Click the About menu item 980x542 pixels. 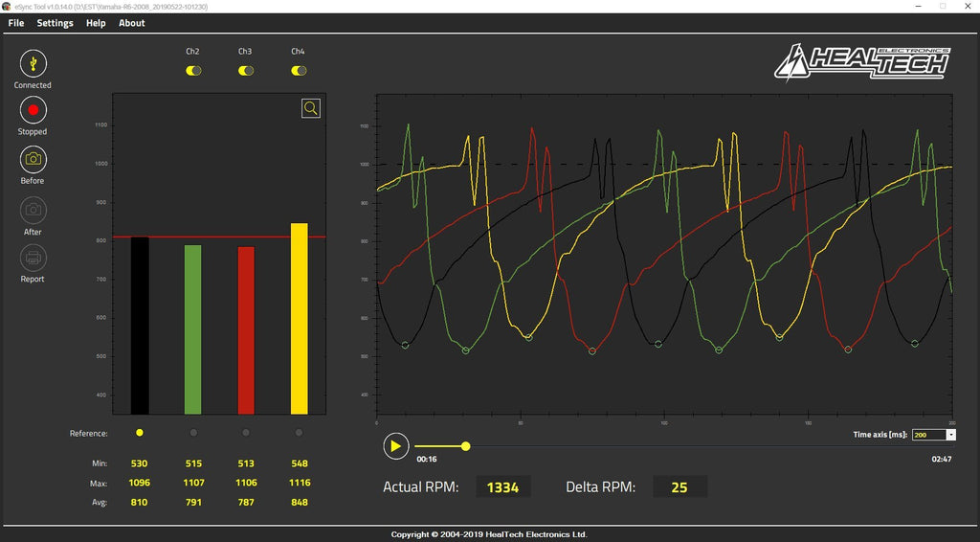click(132, 23)
